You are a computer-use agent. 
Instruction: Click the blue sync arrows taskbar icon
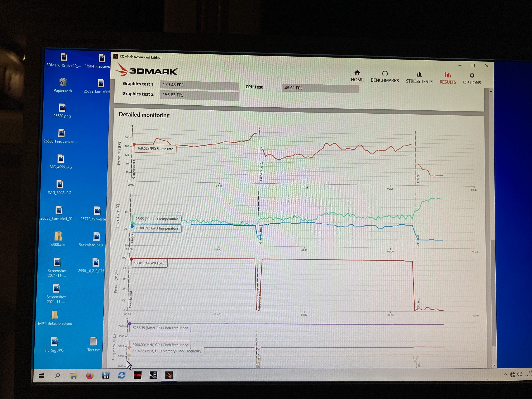(122, 375)
